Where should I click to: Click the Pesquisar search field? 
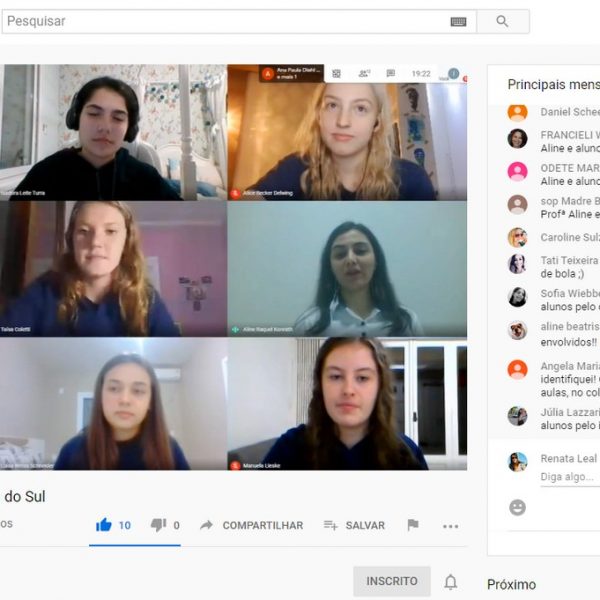point(225,21)
